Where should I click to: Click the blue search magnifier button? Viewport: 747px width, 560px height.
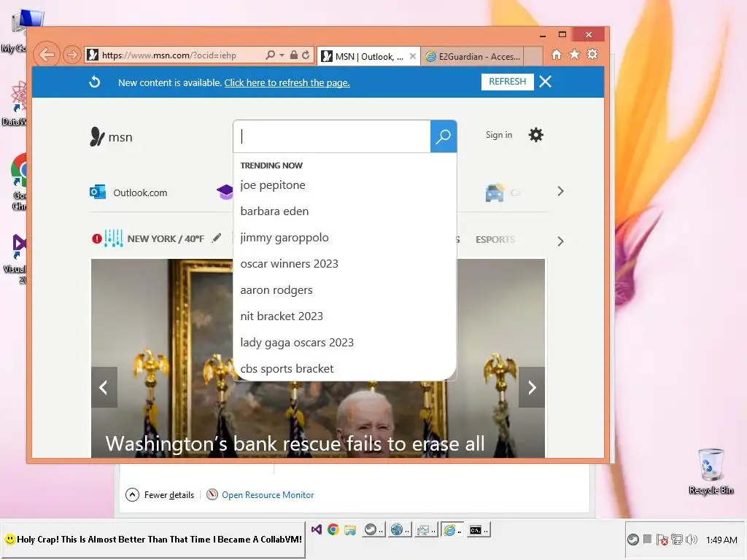444,136
